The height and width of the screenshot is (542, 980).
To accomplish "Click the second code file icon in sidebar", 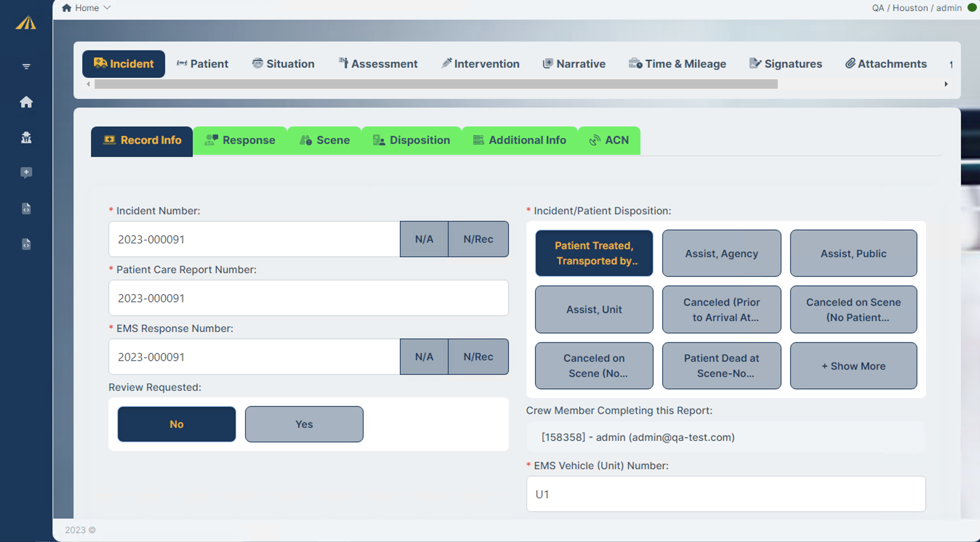I will coord(26,244).
